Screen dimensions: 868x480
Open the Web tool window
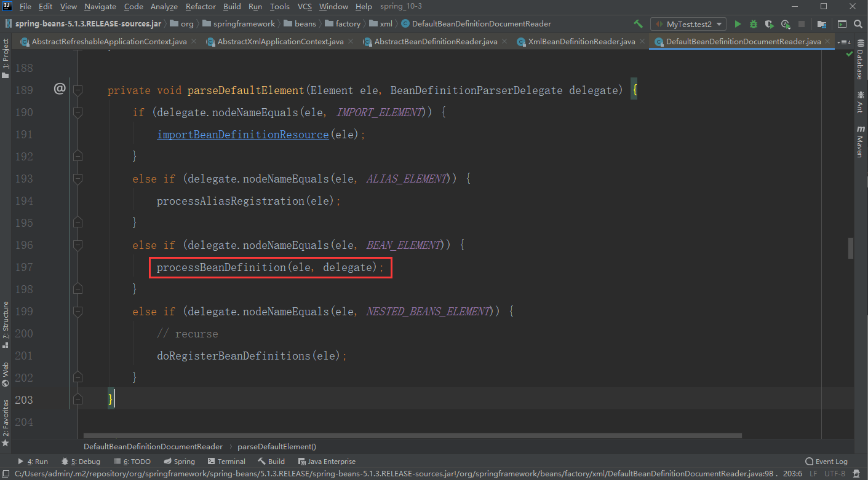6,374
